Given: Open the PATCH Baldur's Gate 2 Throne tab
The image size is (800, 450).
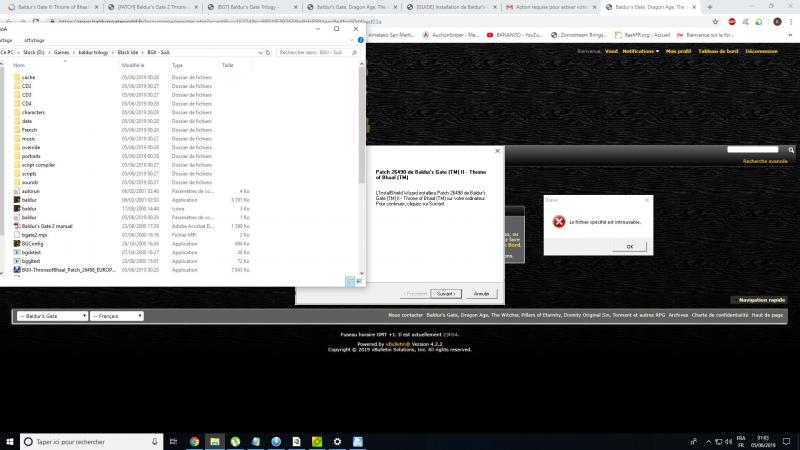Looking at the screenshot, I should pos(152,7).
